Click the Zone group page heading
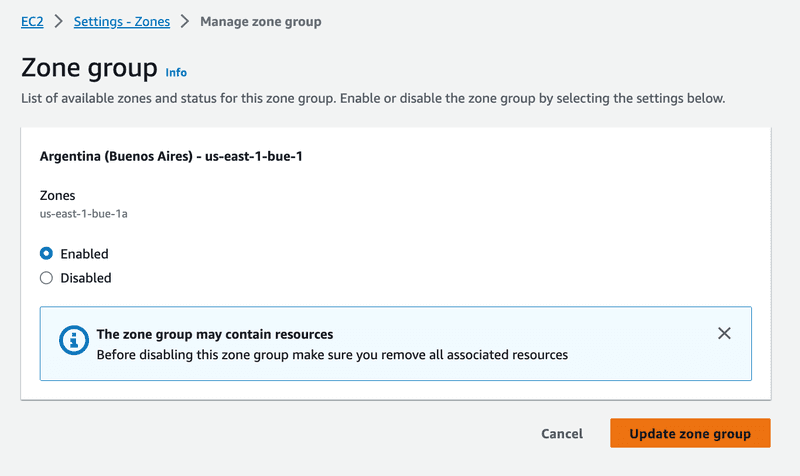This screenshot has width=800, height=476. pyautogui.click(x=89, y=68)
